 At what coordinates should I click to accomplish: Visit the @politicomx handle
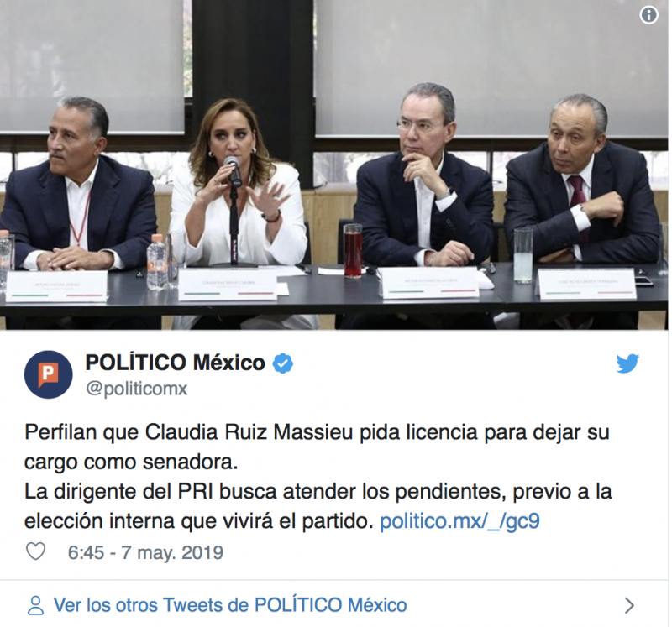137,389
